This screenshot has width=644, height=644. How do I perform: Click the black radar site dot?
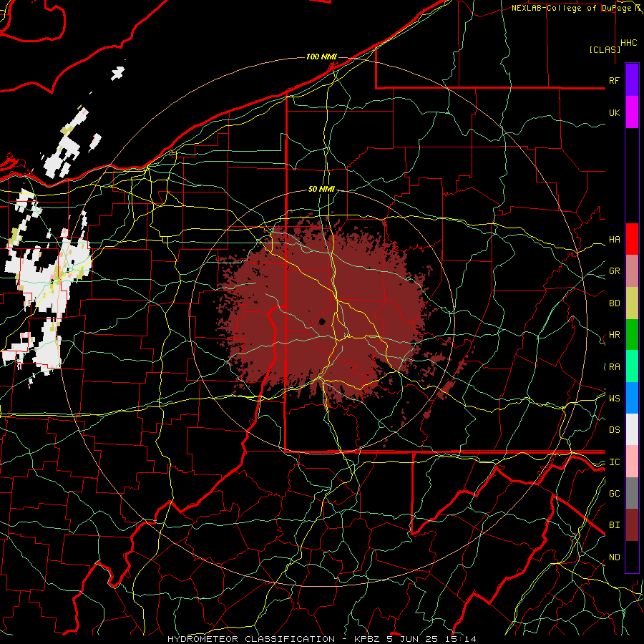coord(323,321)
